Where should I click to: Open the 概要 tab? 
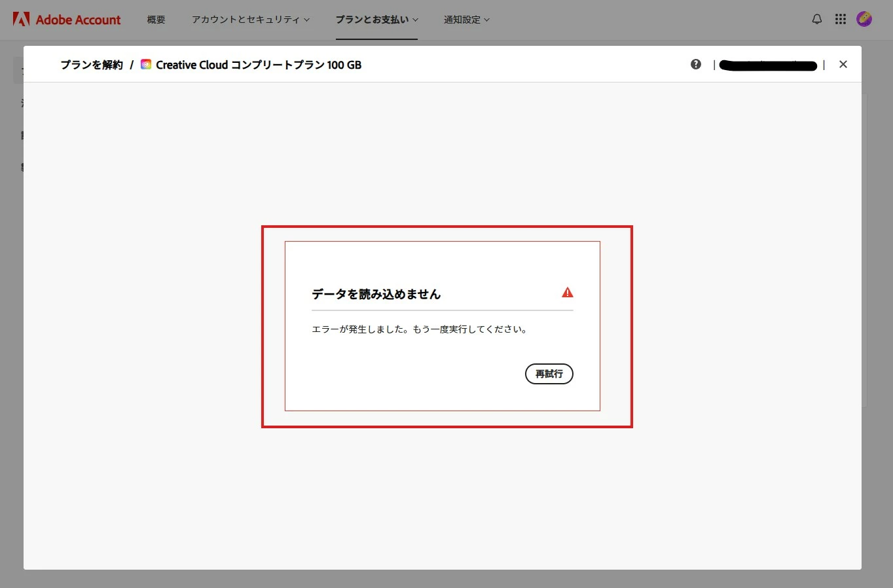[156, 20]
